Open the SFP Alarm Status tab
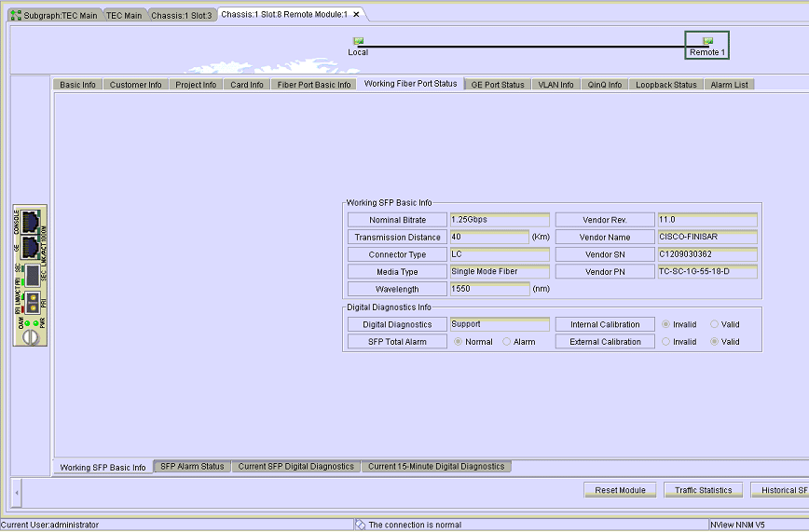 [x=192, y=466]
